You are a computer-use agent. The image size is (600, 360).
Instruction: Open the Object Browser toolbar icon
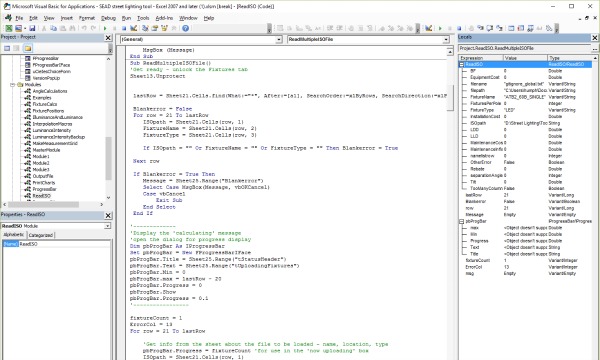164,28
